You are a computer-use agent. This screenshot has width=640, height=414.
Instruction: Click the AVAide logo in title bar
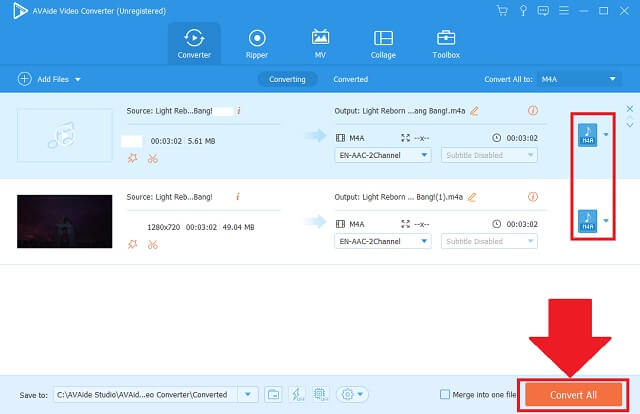[19, 11]
